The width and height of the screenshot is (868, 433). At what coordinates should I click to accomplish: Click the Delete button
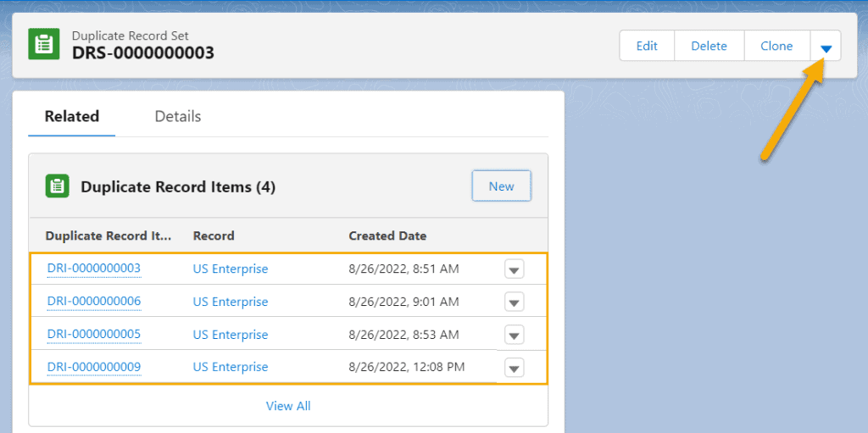(709, 46)
